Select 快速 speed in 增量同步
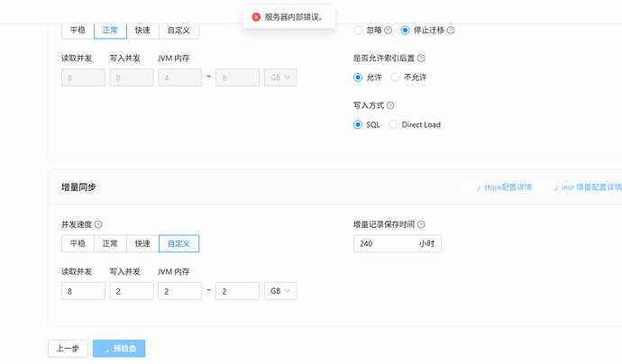Viewport: 622px width, 364px height. 142,243
